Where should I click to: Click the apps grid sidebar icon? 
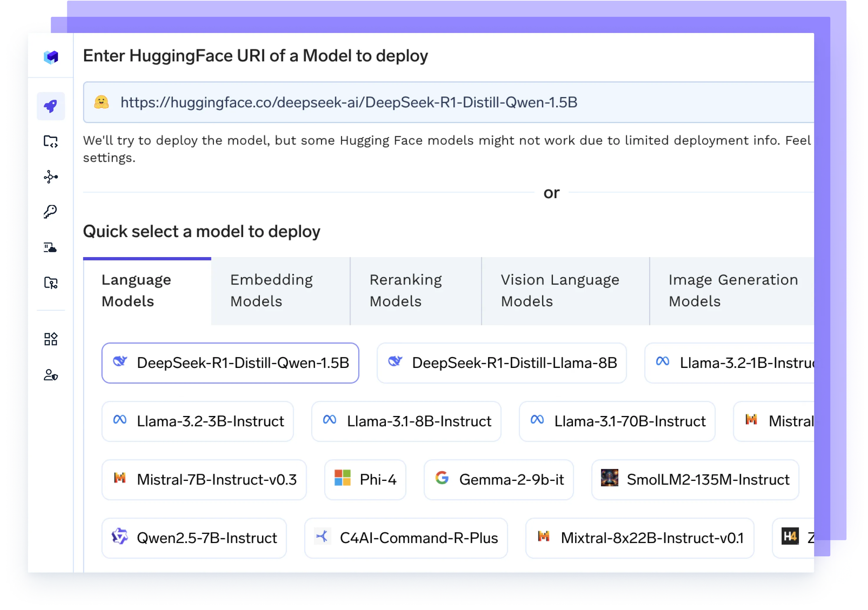(x=51, y=339)
